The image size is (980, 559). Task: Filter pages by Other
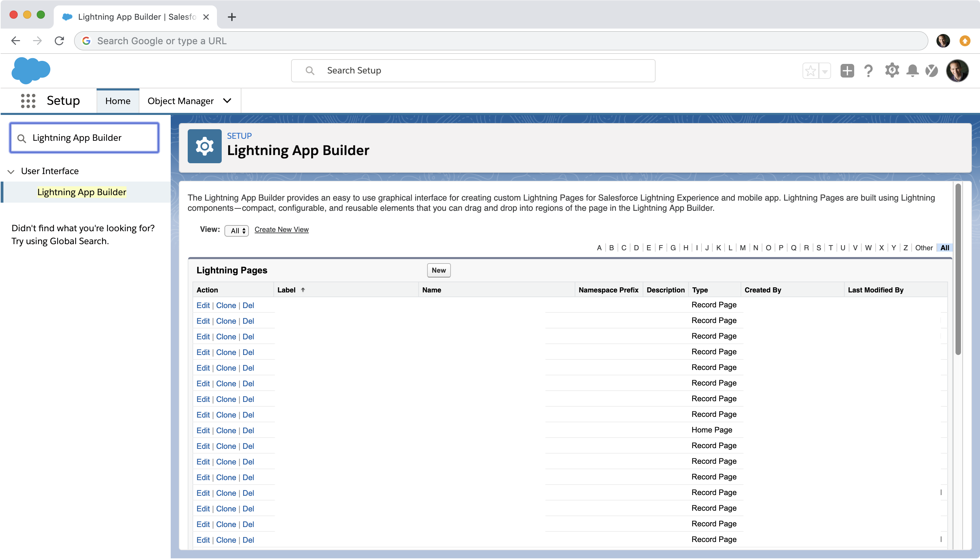tap(924, 248)
